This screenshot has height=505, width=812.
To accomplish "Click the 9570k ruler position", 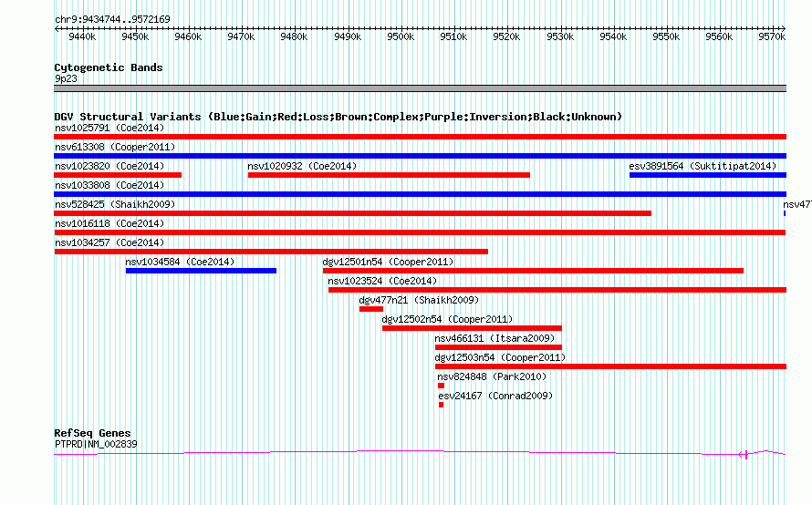I will (772, 36).
